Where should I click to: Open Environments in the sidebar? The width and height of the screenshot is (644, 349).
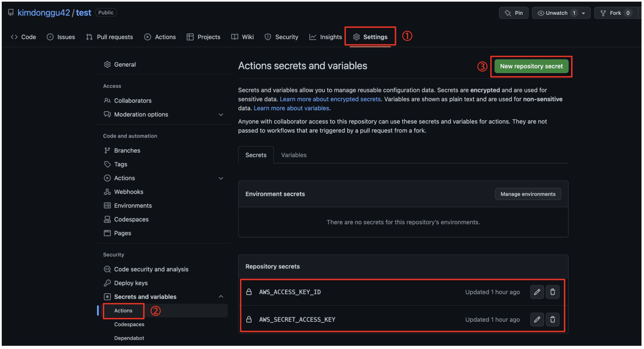pyautogui.click(x=128, y=206)
